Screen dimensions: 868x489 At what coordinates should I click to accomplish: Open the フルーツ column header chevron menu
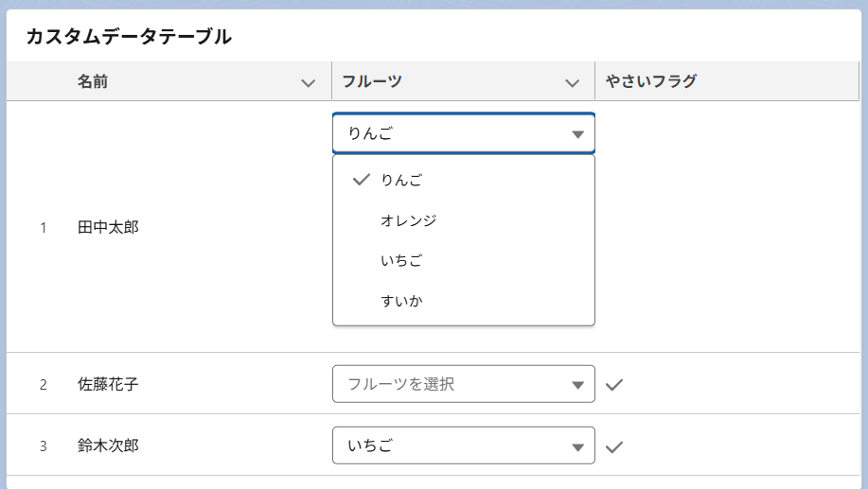tap(572, 83)
